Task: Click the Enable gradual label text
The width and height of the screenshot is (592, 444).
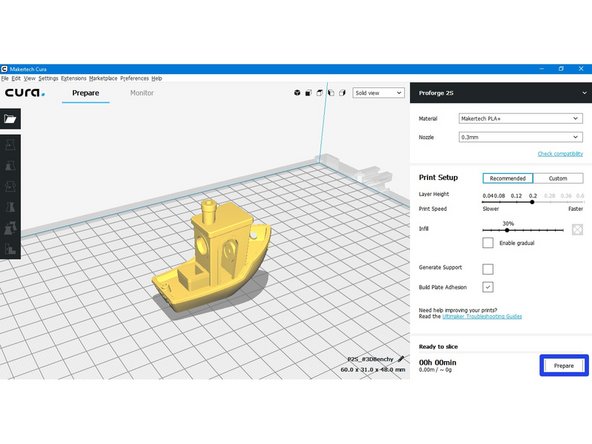Action: coord(516,243)
